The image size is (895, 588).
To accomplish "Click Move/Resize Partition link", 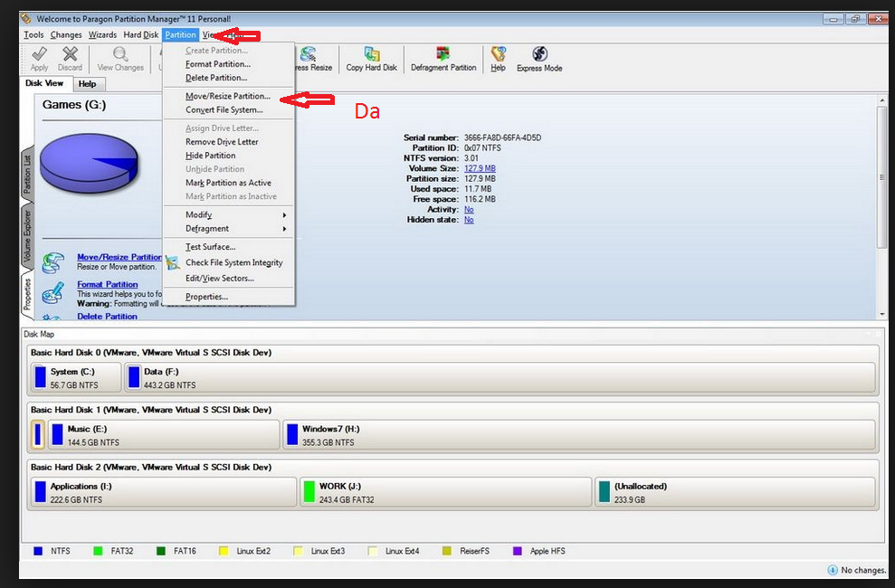I will click(x=119, y=257).
